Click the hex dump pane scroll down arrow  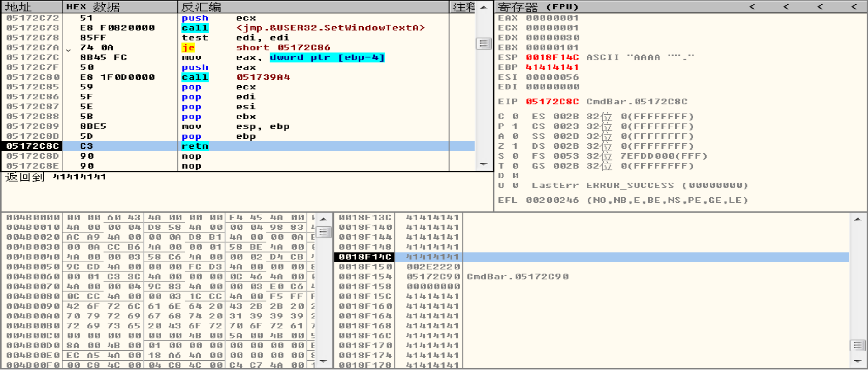323,361
